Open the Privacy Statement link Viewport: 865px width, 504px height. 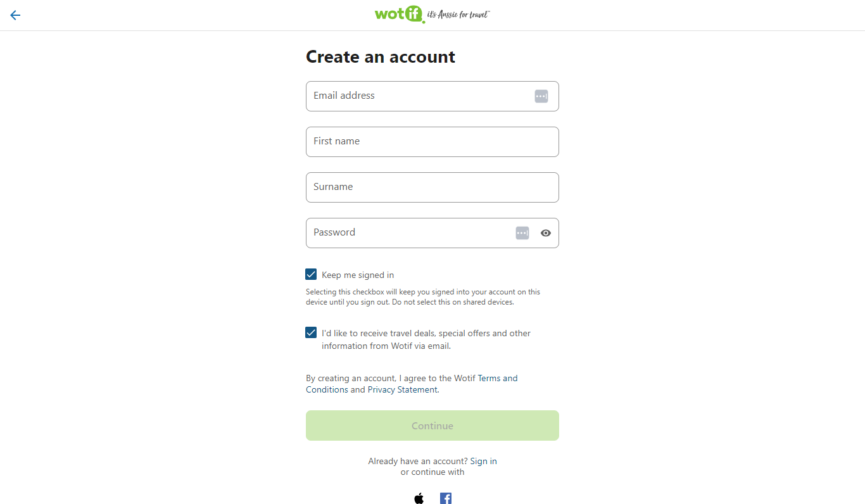(x=403, y=389)
